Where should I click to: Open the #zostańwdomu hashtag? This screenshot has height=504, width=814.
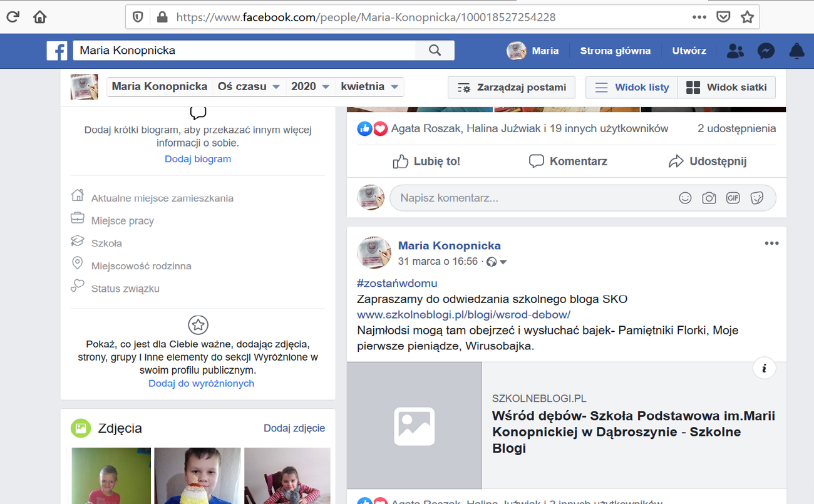pyautogui.click(x=397, y=283)
